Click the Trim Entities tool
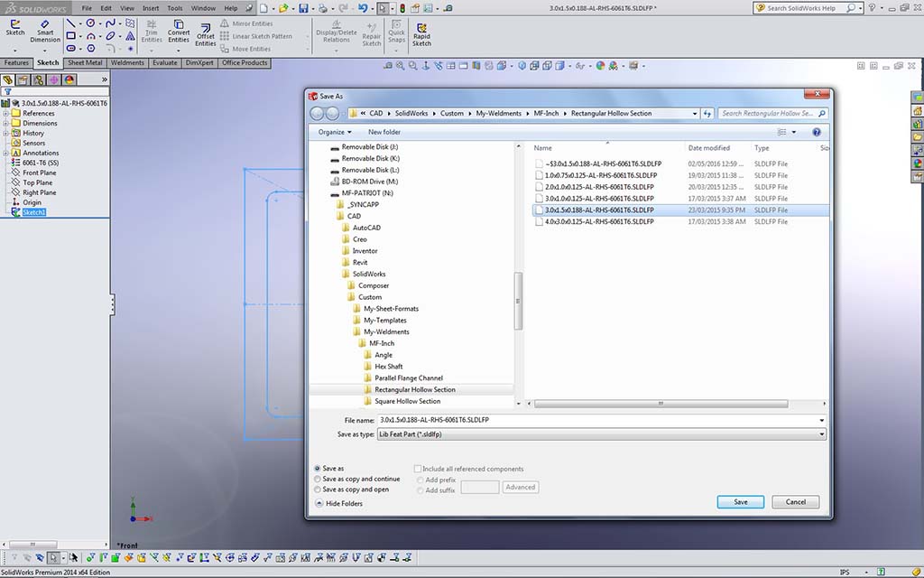This screenshot has height=578, width=924. click(152, 30)
